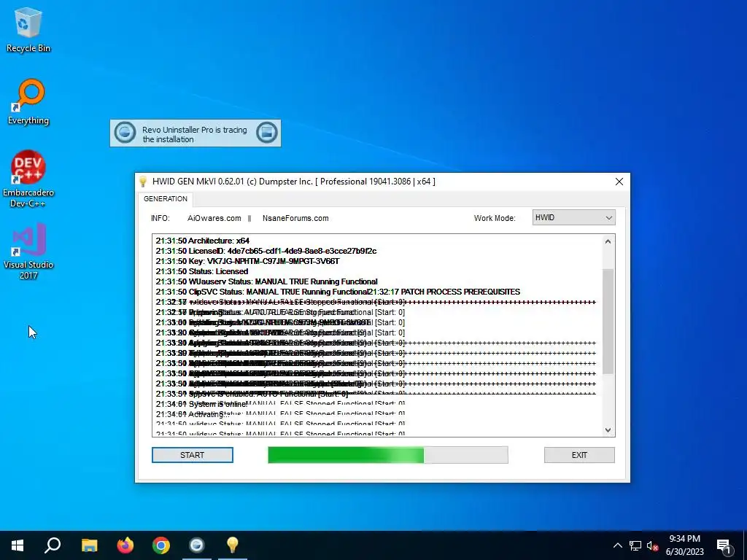This screenshot has width=747, height=560.
Task: Click the 'Architecture: x64' log line
Action: tap(203, 241)
